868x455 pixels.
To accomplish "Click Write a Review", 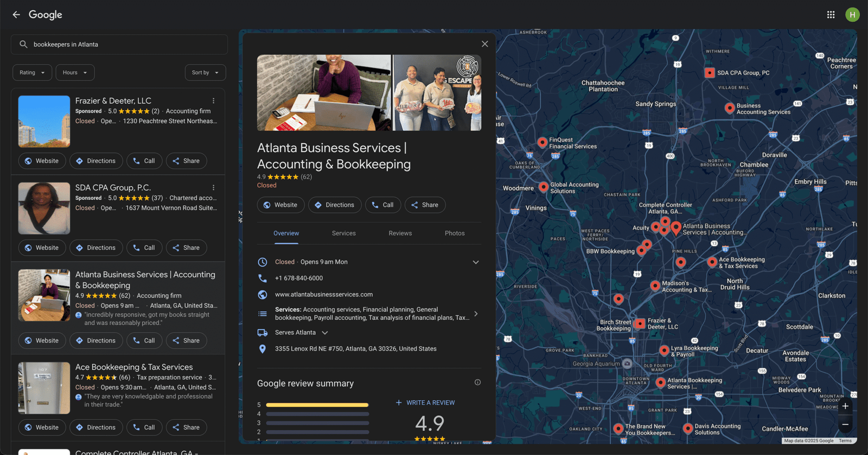I will tap(425, 403).
